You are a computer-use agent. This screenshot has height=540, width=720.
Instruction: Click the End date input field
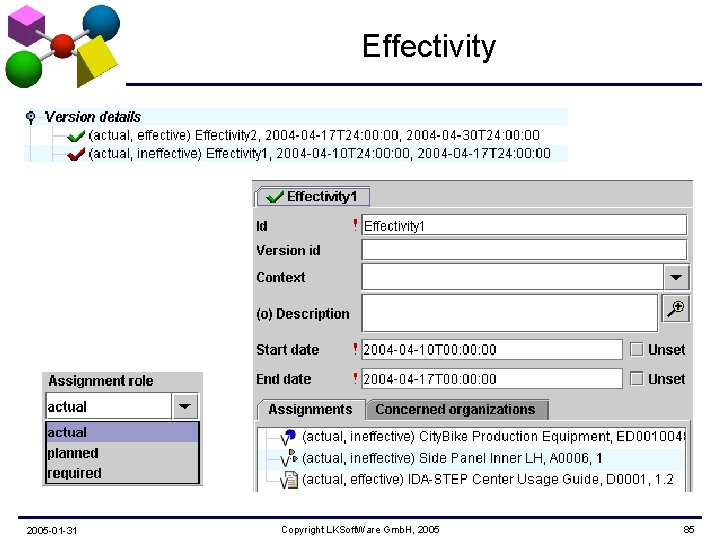(492, 379)
